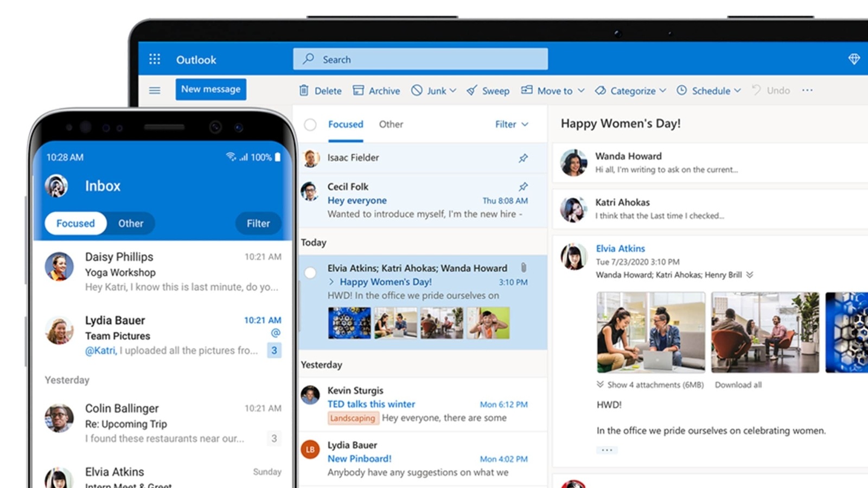Unpin the Cecil Folk message
The width and height of the screenshot is (868, 488).
pyautogui.click(x=523, y=187)
